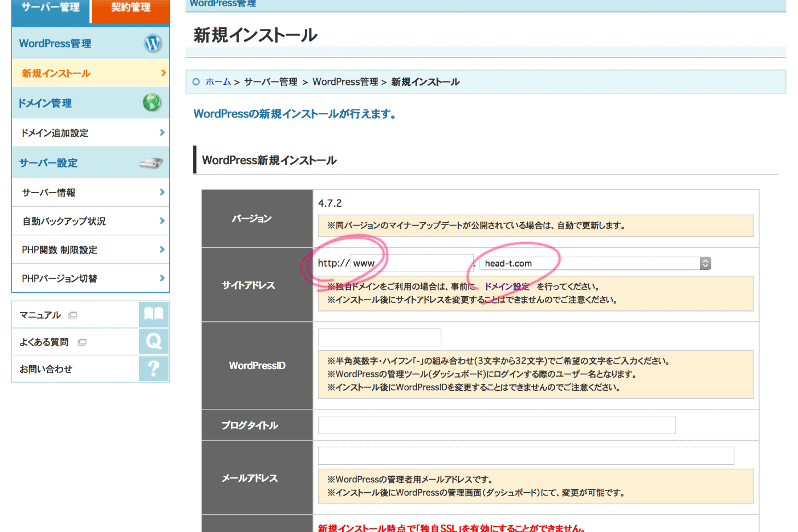Click external window icon next to マニュアル
798x532 pixels.
point(72,315)
